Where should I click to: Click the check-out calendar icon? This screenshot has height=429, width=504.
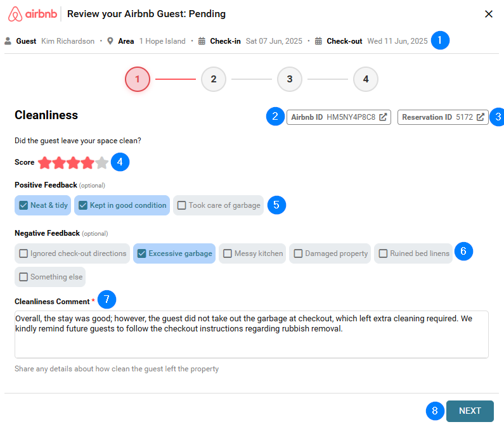coord(318,41)
